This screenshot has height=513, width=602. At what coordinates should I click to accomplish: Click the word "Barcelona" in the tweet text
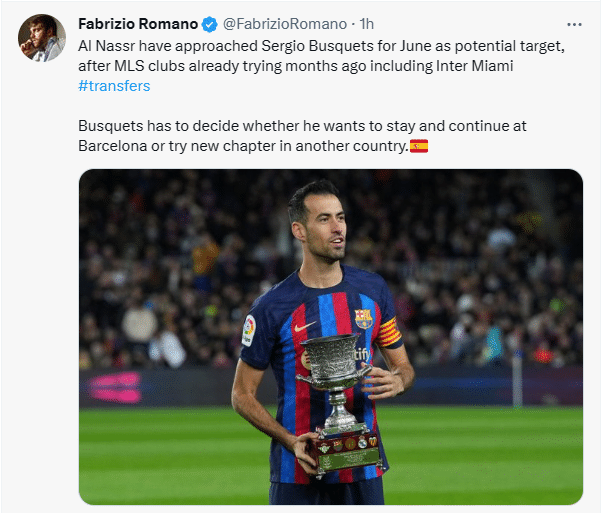(114, 146)
